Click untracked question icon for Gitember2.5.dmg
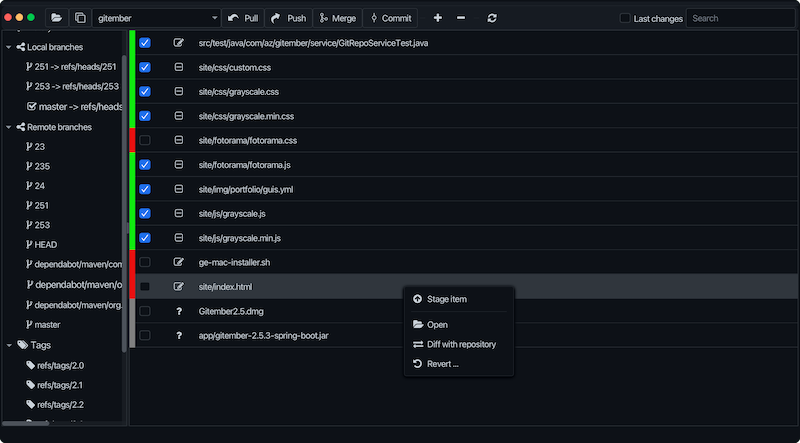The height and width of the screenshot is (443, 800). (x=179, y=311)
